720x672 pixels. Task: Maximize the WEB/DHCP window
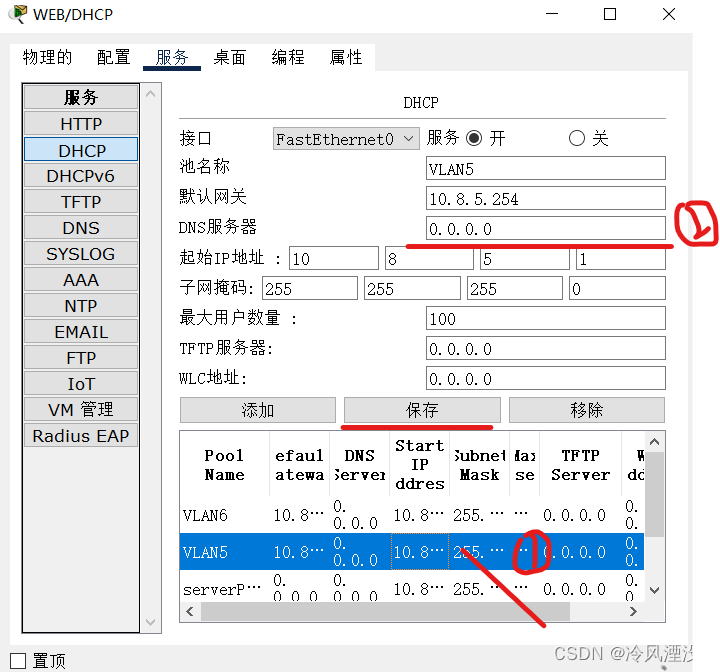tap(610, 14)
